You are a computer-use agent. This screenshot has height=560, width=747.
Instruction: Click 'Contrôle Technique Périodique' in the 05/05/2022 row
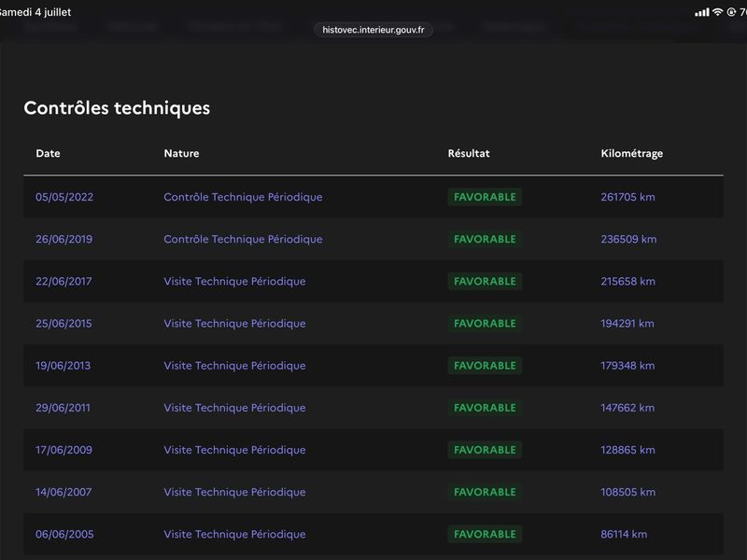(x=243, y=197)
